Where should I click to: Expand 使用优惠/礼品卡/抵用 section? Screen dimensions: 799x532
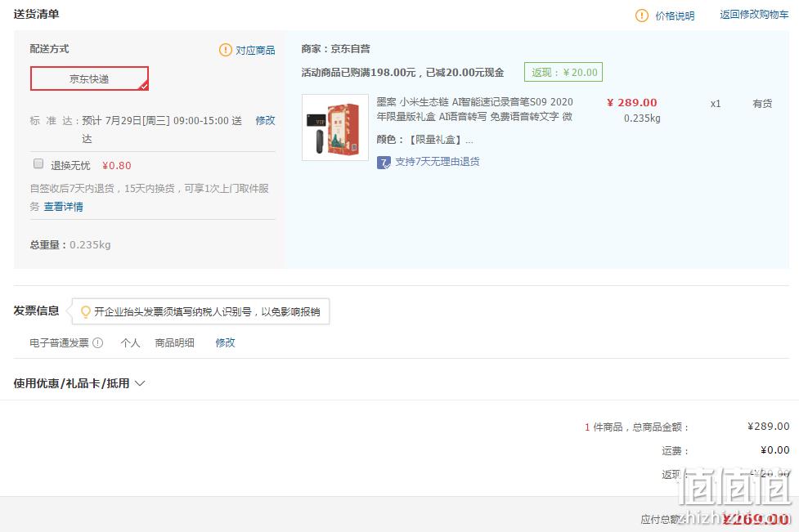click(79, 383)
